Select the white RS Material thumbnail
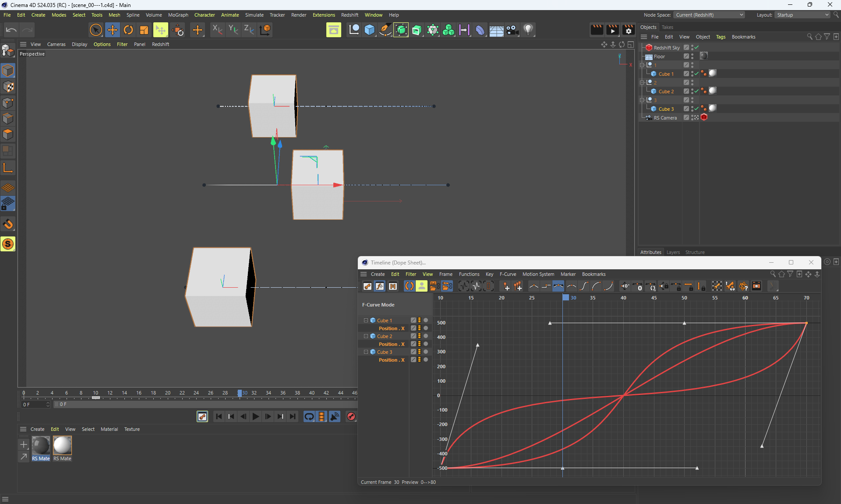Screen dimensions: 841x504 pyautogui.click(x=62, y=445)
